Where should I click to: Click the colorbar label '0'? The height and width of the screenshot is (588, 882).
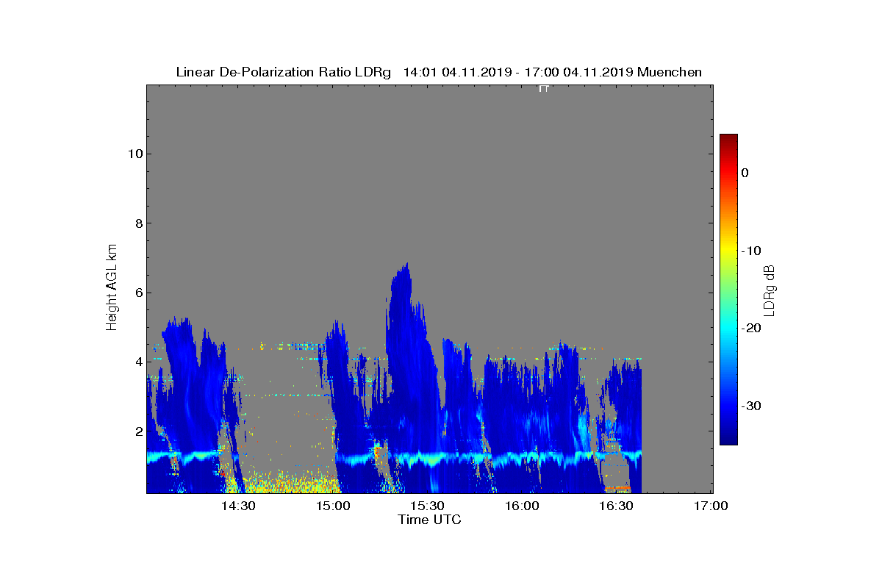pyautogui.click(x=745, y=173)
